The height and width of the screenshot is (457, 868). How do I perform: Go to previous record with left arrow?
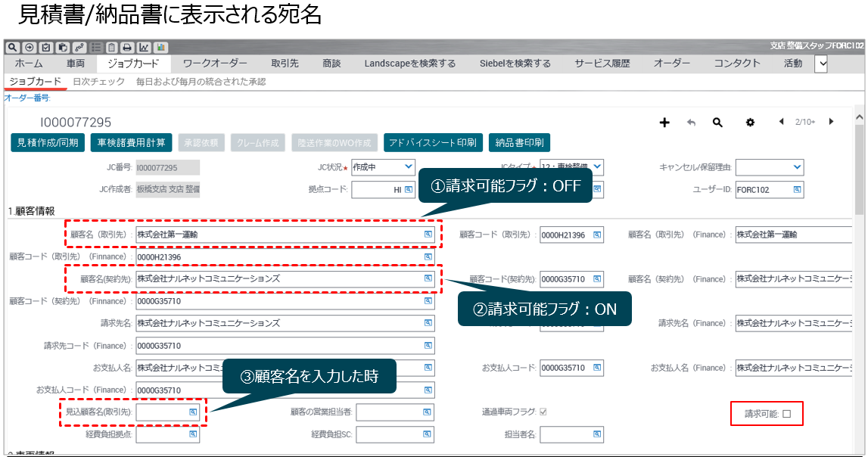coord(781,122)
